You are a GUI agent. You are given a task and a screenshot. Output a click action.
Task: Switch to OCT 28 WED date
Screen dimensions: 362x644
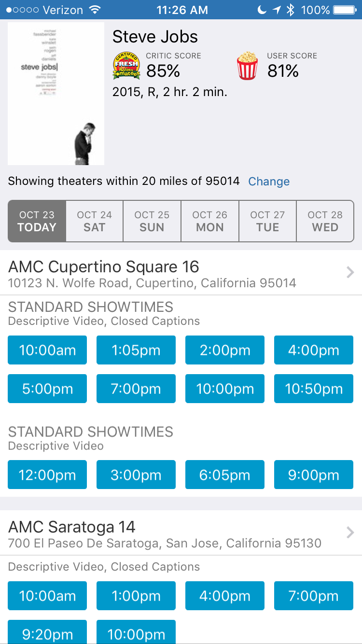pos(325,221)
